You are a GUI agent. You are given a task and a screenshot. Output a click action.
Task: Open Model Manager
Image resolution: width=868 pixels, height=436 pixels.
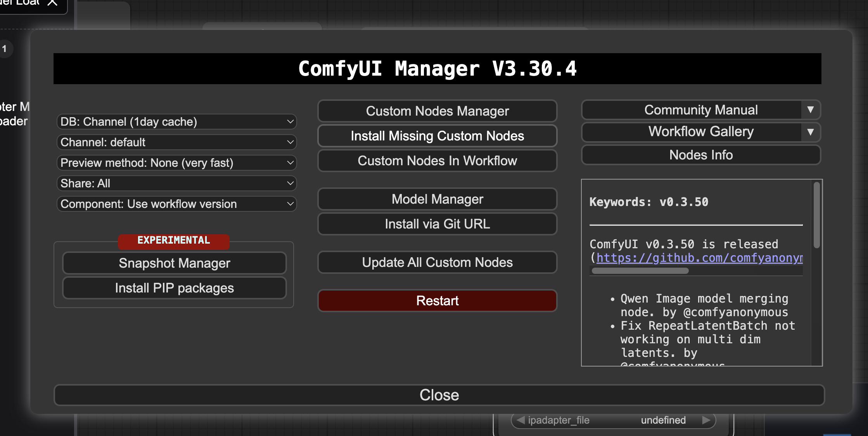[x=437, y=199]
